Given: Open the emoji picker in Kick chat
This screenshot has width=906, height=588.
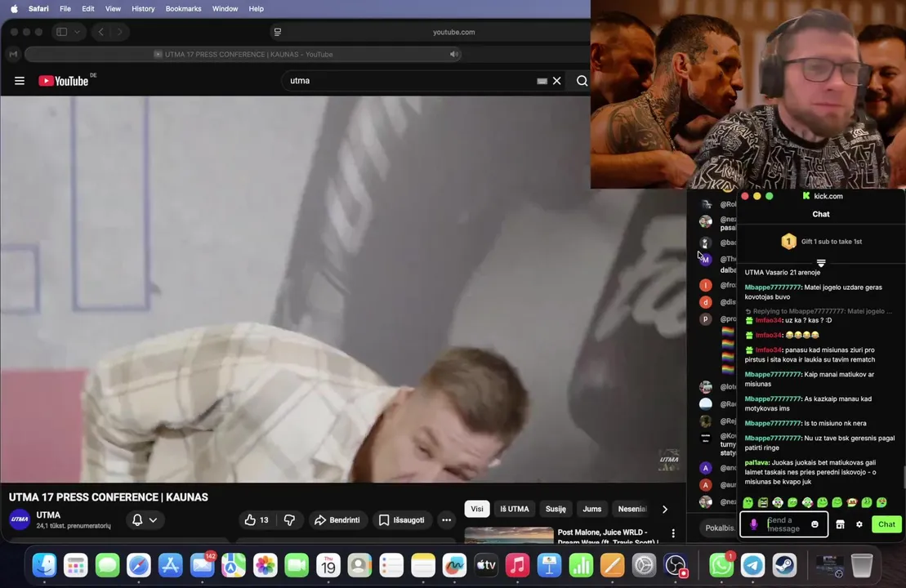Looking at the screenshot, I should tap(815, 524).
